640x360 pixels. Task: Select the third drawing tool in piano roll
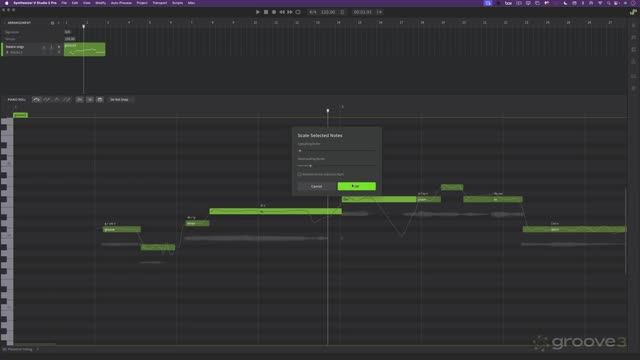[57, 100]
